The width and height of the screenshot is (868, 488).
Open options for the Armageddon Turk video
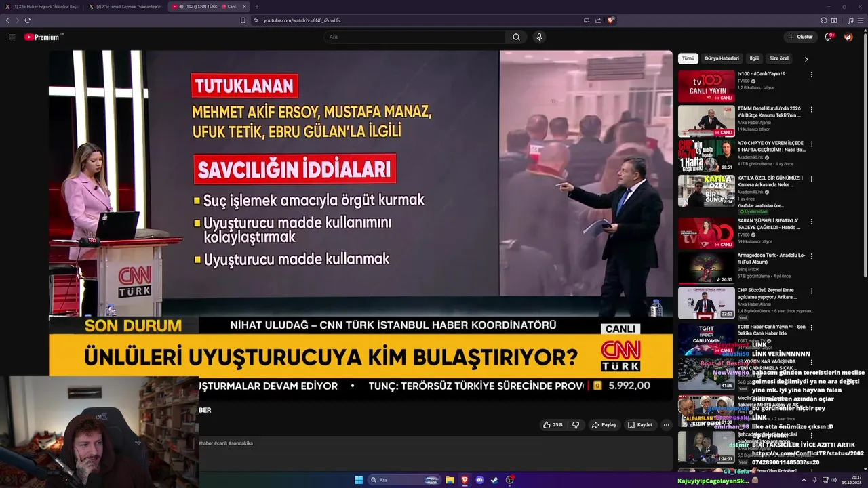click(812, 256)
